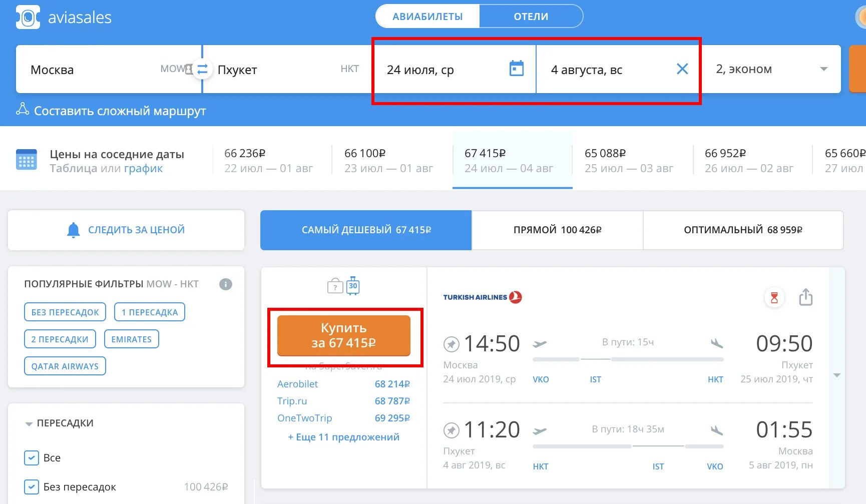This screenshot has width=866, height=504.
Task: Open OneTwoTrip offer 69 295₽
Action: click(343, 418)
